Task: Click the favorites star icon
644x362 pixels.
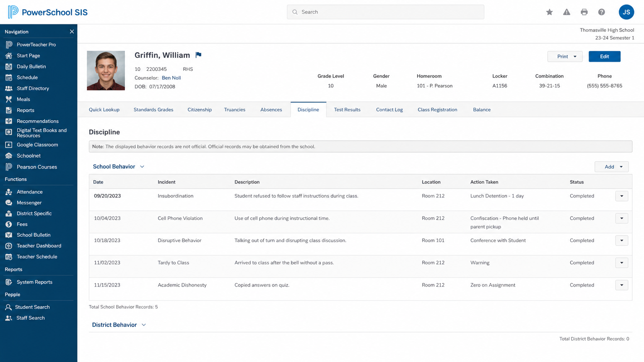Action: point(549,12)
